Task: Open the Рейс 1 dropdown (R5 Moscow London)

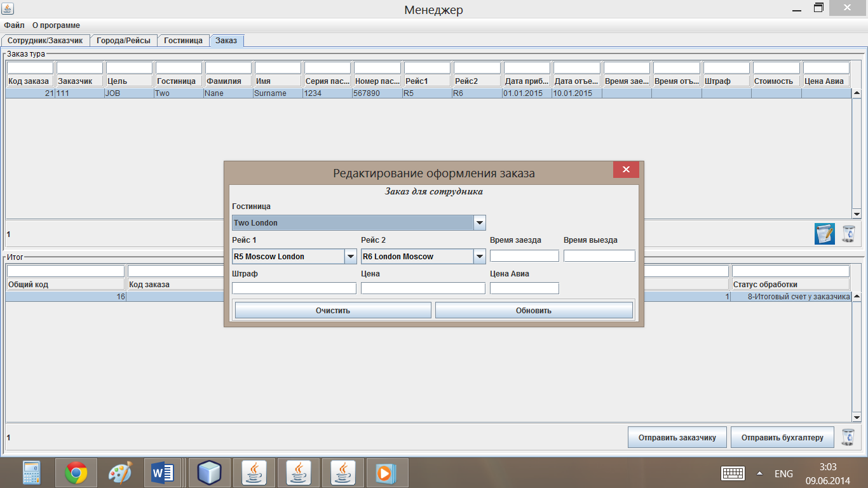Action: coord(350,256)
